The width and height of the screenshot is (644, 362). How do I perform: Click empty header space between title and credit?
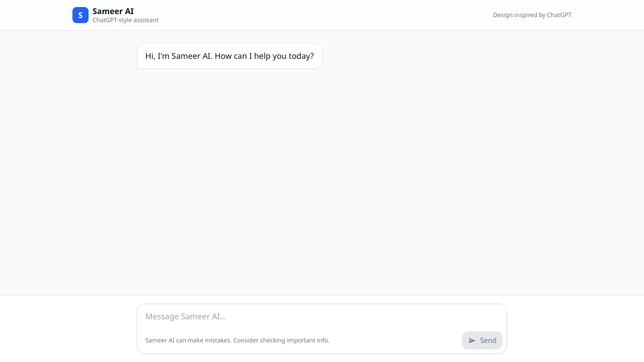pos(322,15)
